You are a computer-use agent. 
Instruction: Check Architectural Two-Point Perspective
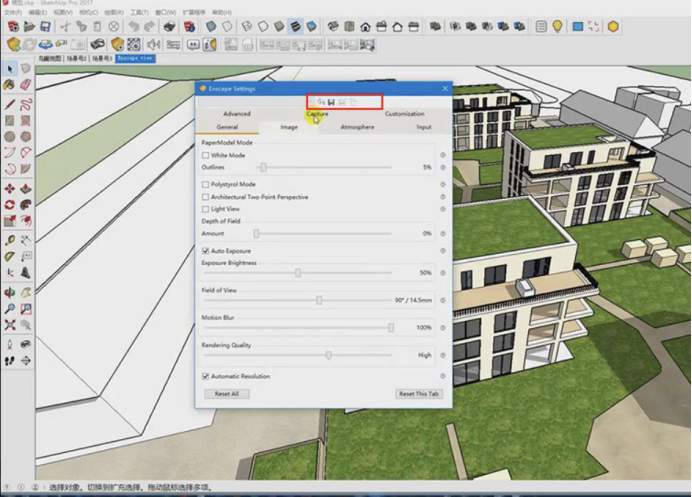pyautogui.click(x=205, y=197)
